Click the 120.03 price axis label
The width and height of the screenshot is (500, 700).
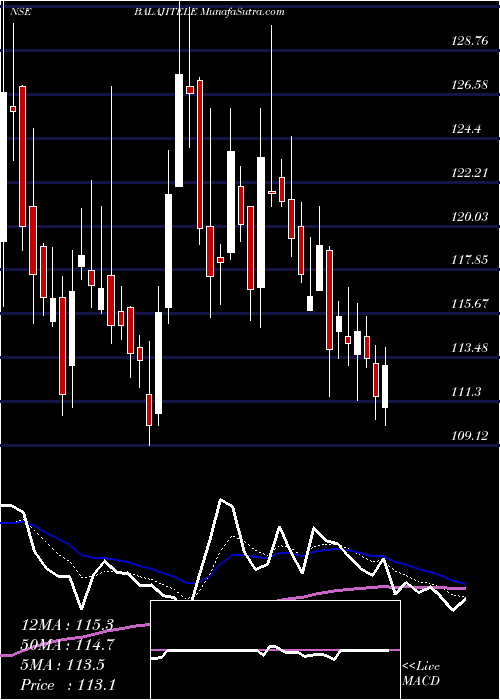click(470, 217)
